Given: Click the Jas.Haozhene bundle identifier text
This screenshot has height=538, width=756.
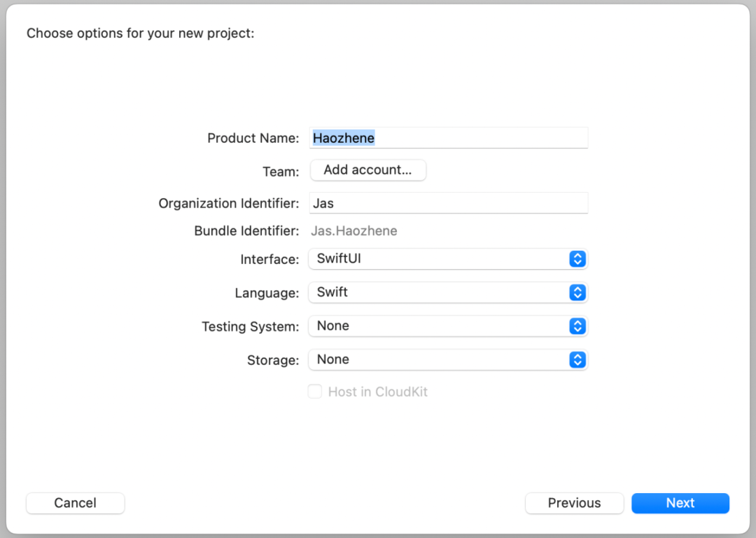Looking at the screenshot, I should [x=354, y=231].
